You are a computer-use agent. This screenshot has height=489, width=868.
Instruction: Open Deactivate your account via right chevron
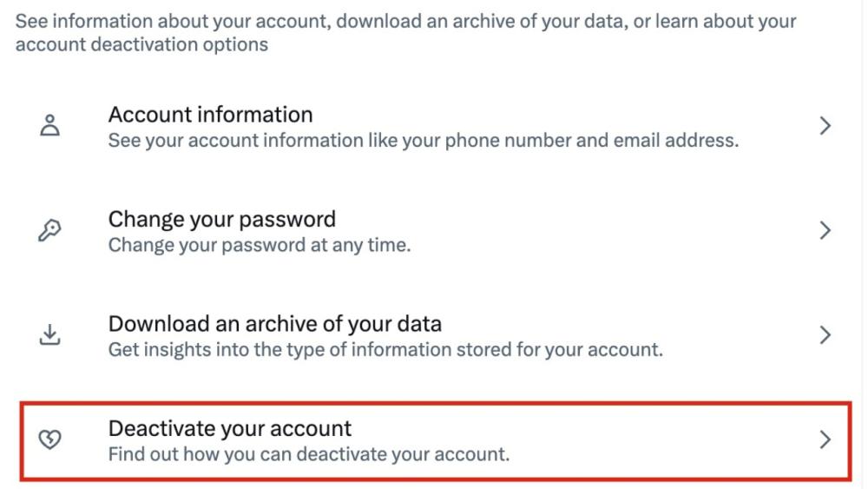[x=825, y=439]
